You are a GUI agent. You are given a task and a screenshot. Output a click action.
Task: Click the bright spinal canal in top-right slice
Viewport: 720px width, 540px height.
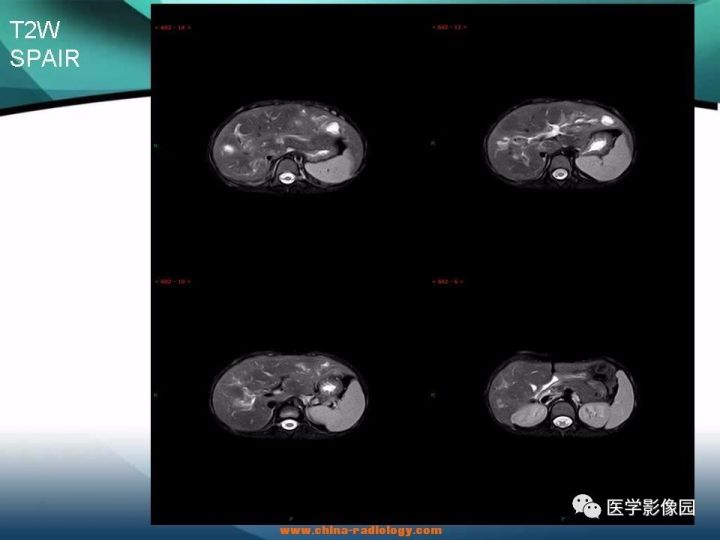(559, 174)
